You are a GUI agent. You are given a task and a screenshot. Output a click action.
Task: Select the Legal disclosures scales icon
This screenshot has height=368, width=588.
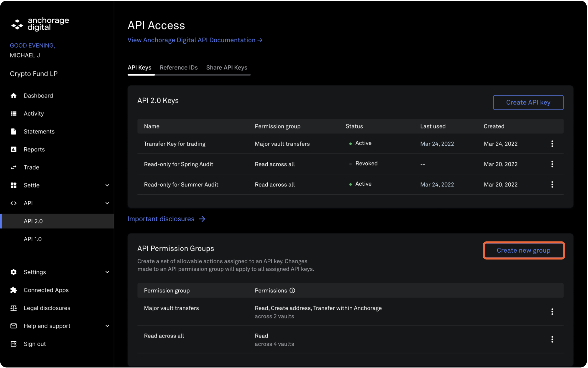tap(14, 308)
